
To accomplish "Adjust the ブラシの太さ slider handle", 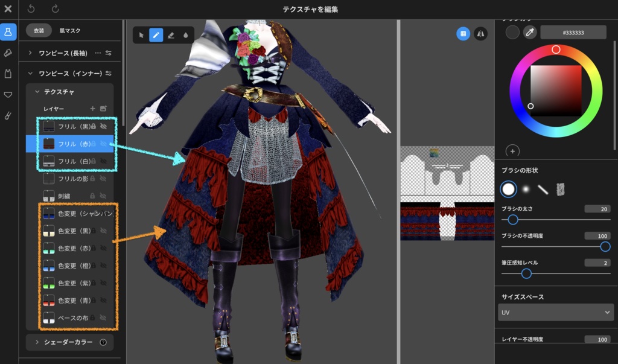I will pos(513,220).
